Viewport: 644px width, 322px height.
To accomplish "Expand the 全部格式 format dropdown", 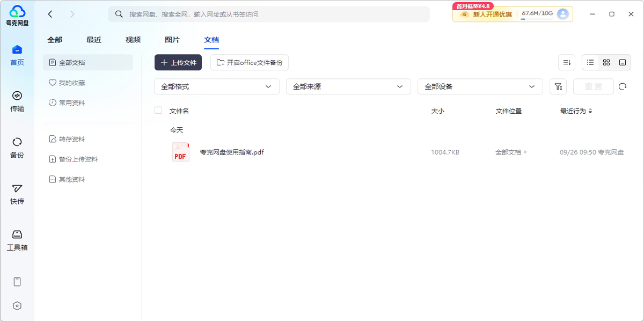I will click(217, 86).
